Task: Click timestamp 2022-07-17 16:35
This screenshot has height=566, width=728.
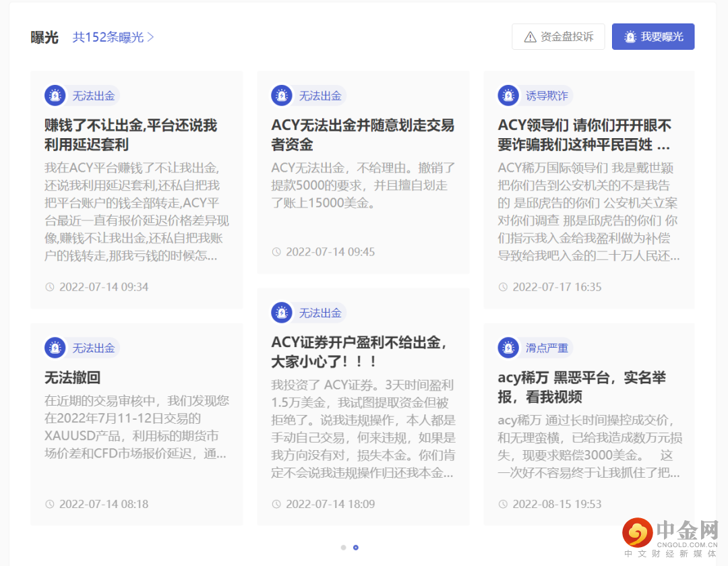Action: tap(557, 287)
